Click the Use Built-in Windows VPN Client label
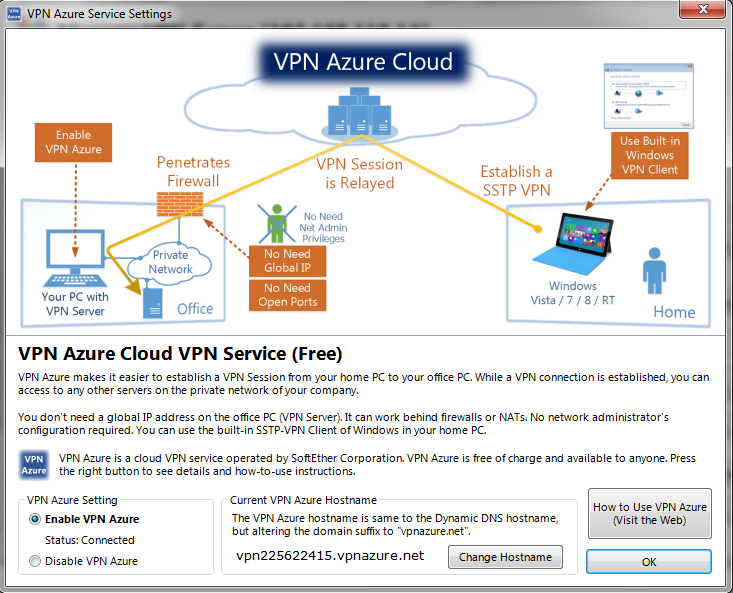The image size is (733, 593). pyautogui.click(x=650, y=155)
